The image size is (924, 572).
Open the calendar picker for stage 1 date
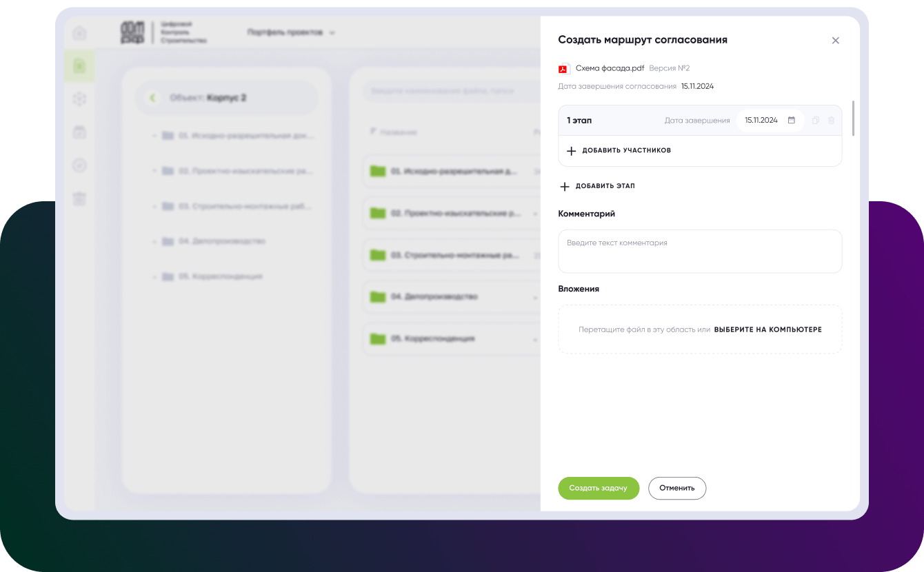coord(791,121)
